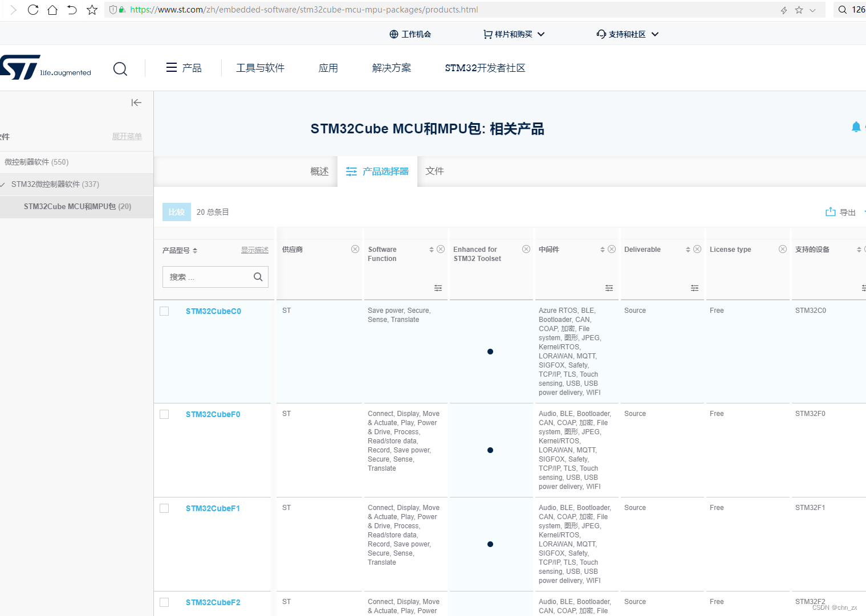Viewport: 866px width, 616px height.
Task: Remove the Deliverable column with X
Action: point(697,249)
